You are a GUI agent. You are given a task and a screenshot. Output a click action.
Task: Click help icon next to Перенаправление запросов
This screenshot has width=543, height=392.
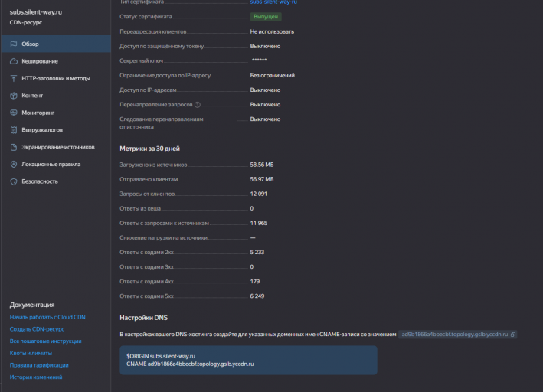pos(198,105)
